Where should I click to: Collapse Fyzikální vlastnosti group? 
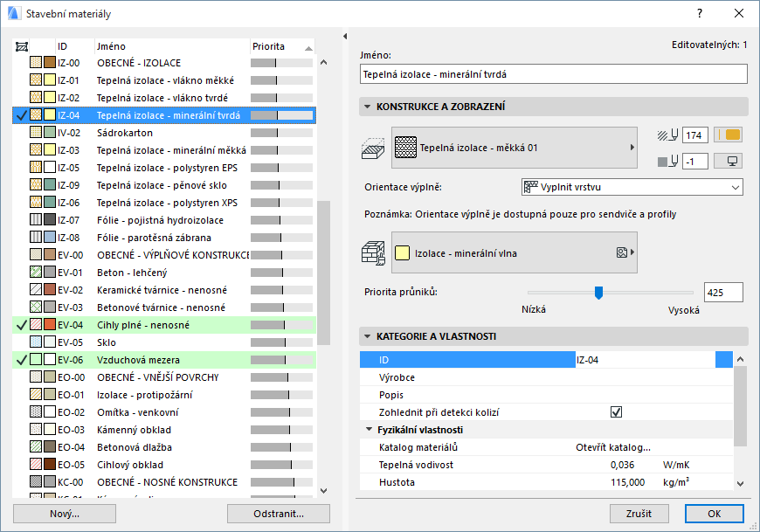coord(369,429)
